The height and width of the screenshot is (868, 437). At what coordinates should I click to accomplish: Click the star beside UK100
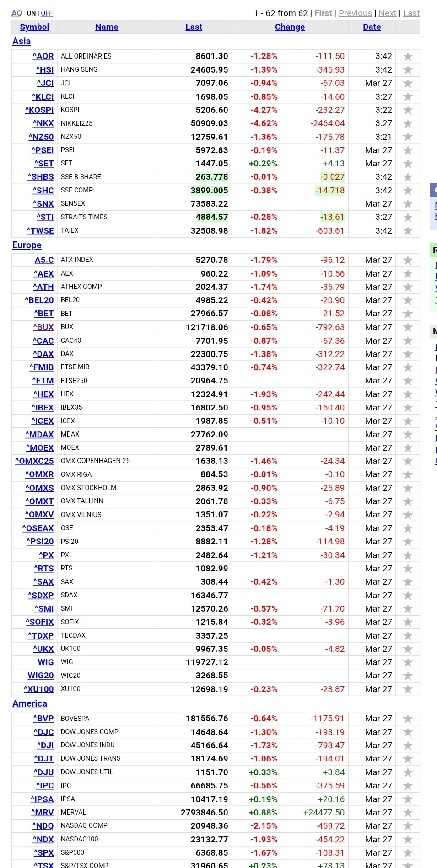coord(407,649)
